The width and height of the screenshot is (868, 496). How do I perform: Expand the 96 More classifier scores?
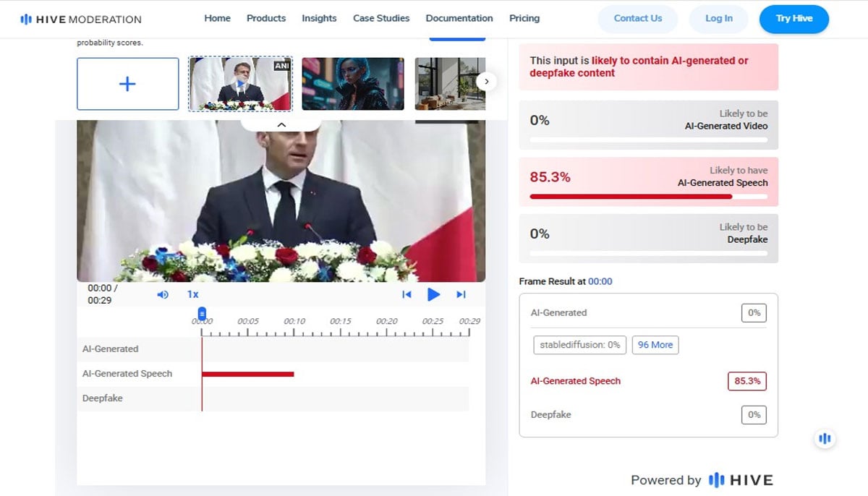pyautogui.click(x=655, y=345)
